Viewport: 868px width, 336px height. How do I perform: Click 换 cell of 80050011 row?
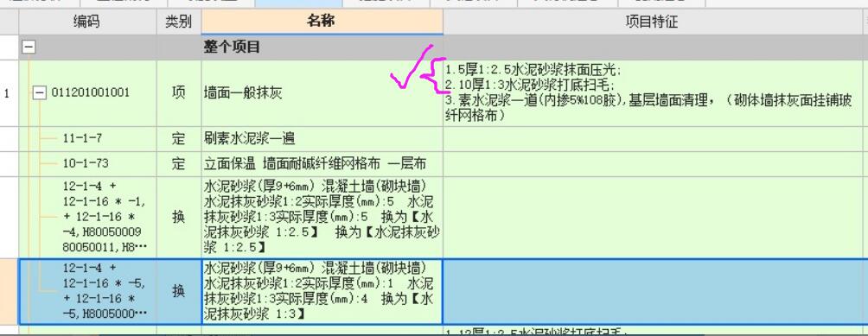[x=178, y=217]
